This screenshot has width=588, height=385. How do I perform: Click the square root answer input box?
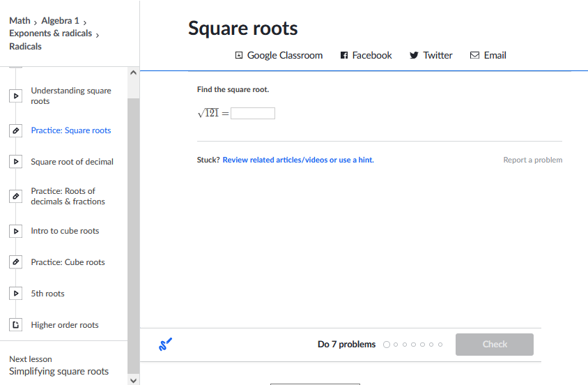click(253, 113)
